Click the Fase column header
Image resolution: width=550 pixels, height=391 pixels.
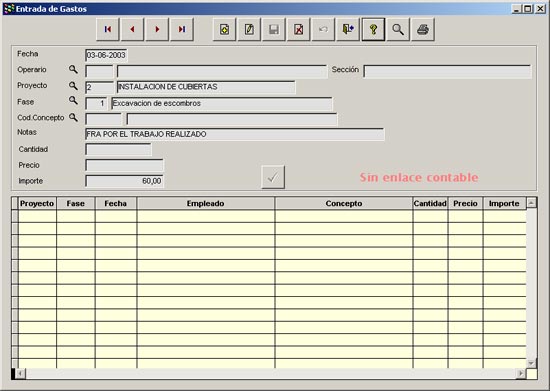point(76,203)
